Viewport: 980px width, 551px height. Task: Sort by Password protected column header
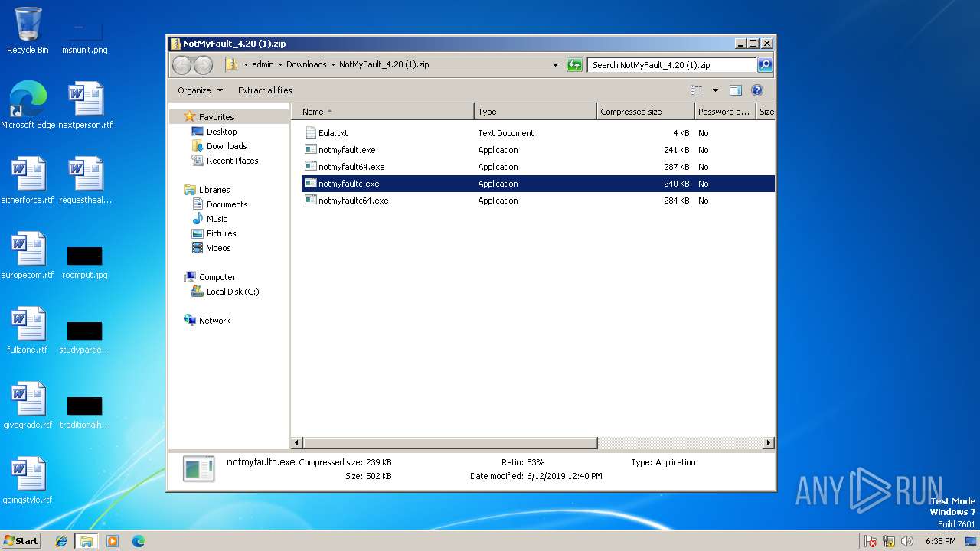(724, 112)
